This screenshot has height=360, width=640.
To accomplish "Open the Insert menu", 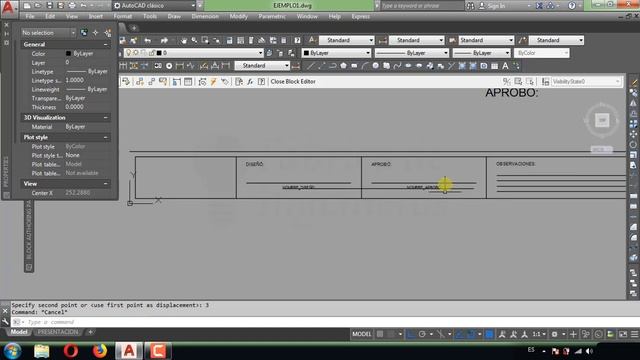I will [x=96, y=17].
